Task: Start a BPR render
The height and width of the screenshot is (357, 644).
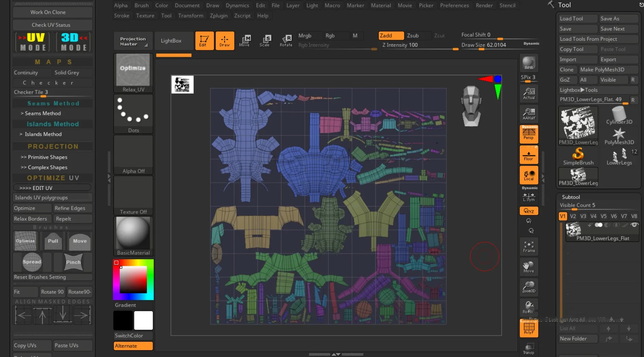Action: [528, 63]
